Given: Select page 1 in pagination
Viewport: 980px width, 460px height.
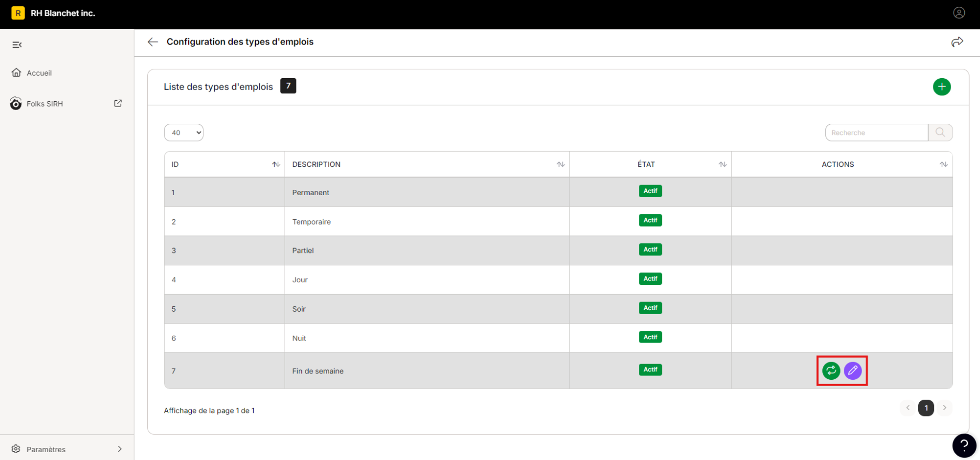Looking at the screenshot, I should (926, 408).
